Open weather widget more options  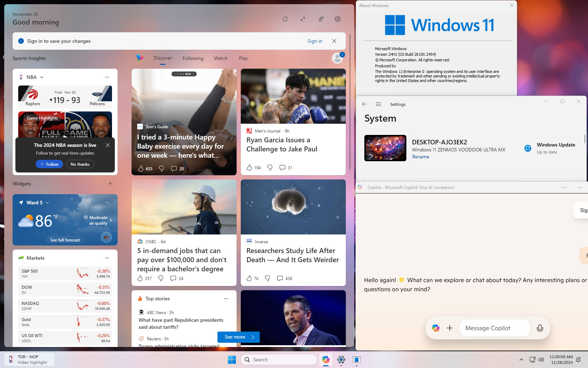pos(107,203)
